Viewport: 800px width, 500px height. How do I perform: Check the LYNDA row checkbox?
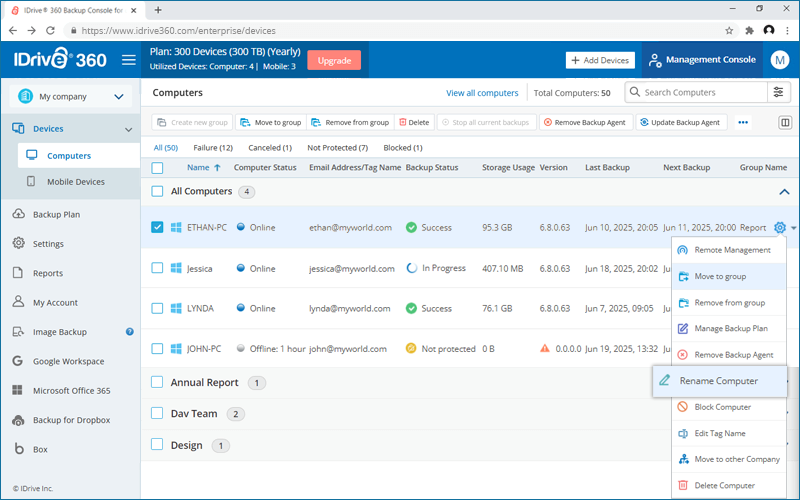157,308
